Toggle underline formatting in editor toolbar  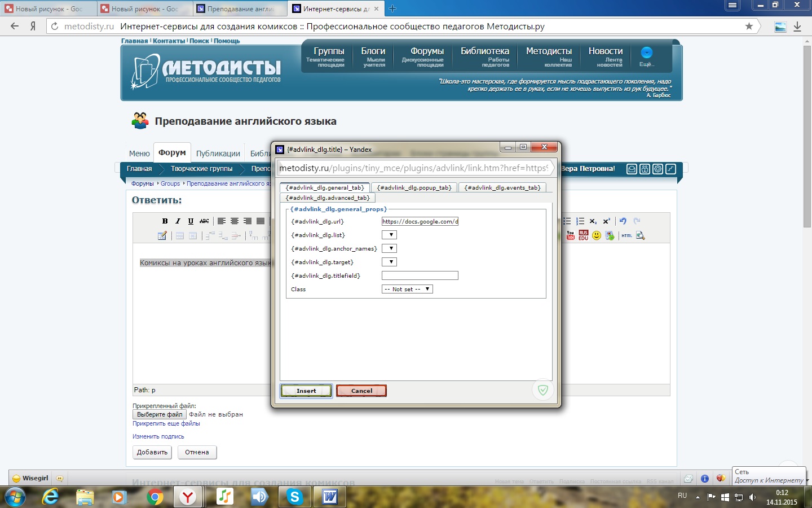coord(191,221)
